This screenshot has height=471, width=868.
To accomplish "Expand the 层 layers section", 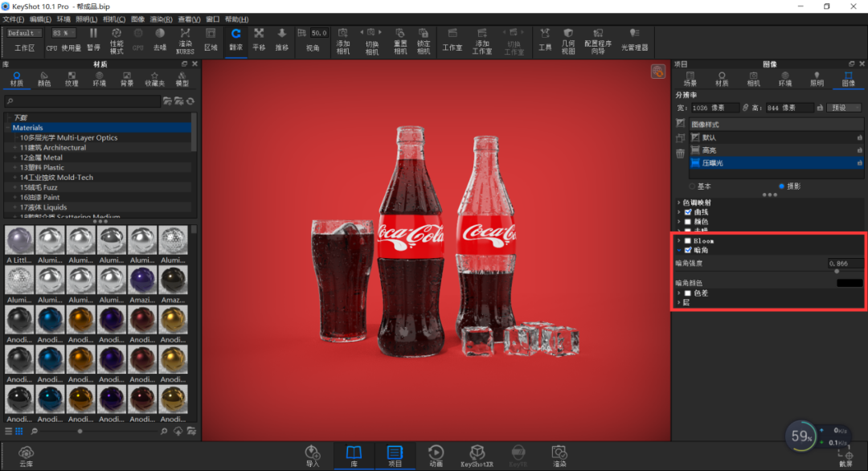I will point(679,303).
